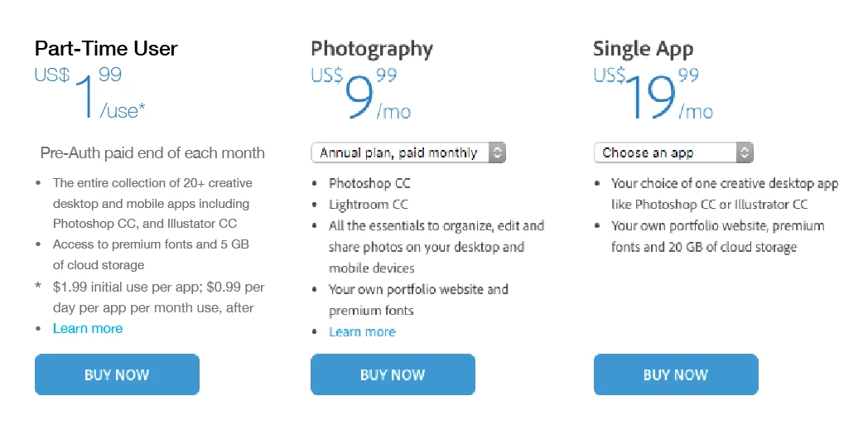The image size is (868, 425).
Task: Open the Annual plan, paid monthly dropdown
Action: coord(408,152)
